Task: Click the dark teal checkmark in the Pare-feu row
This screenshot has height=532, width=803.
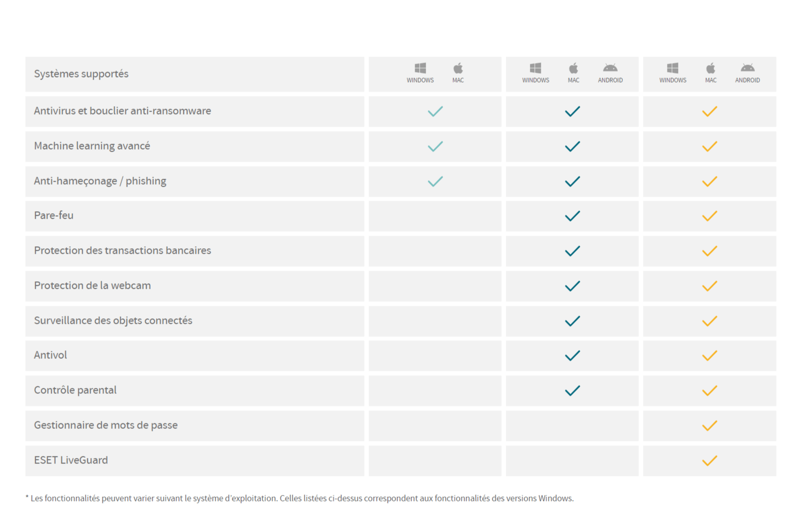Action: (x=572, y=216)
